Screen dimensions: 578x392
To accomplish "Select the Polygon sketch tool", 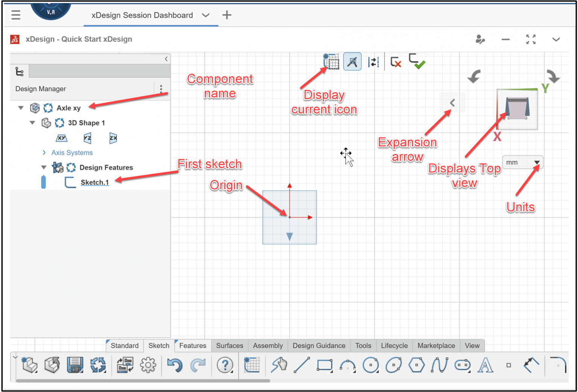I will pos(417,365).
